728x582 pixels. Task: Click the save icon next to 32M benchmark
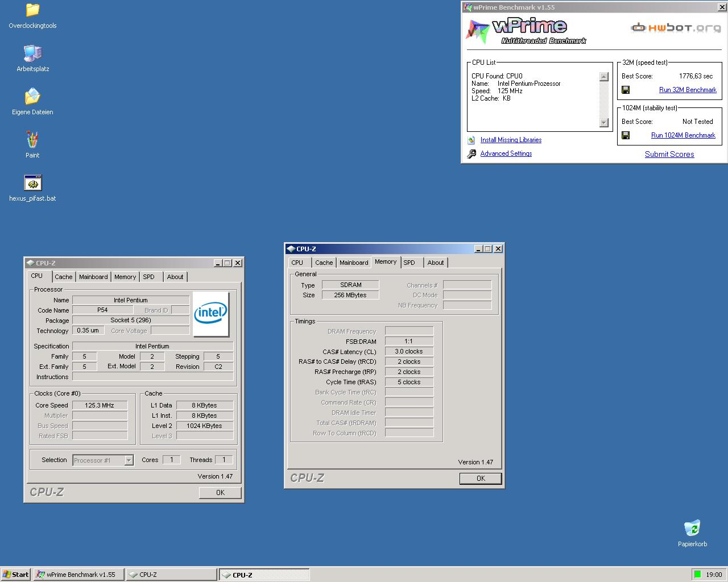(x=626, y=90)
